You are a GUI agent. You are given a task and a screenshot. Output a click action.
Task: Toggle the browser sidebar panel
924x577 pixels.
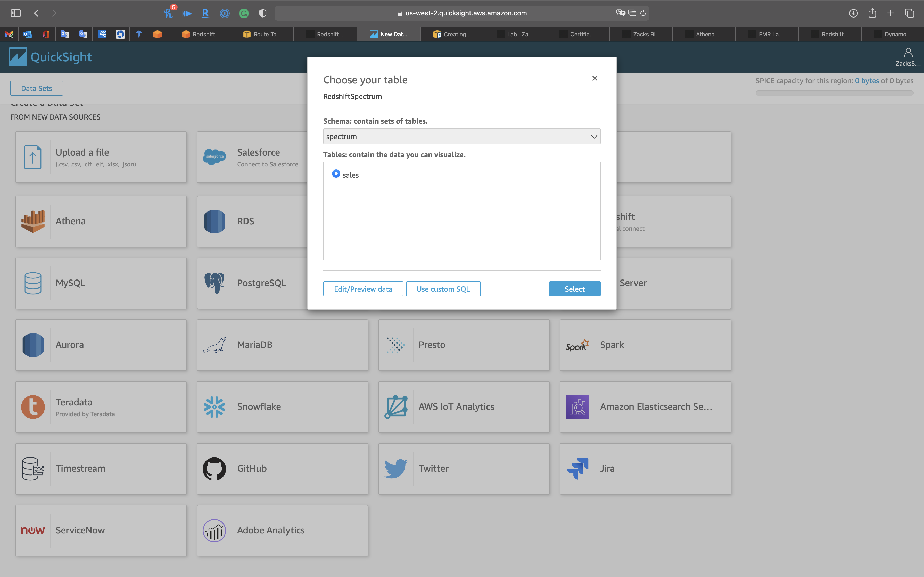coord(16,13)
